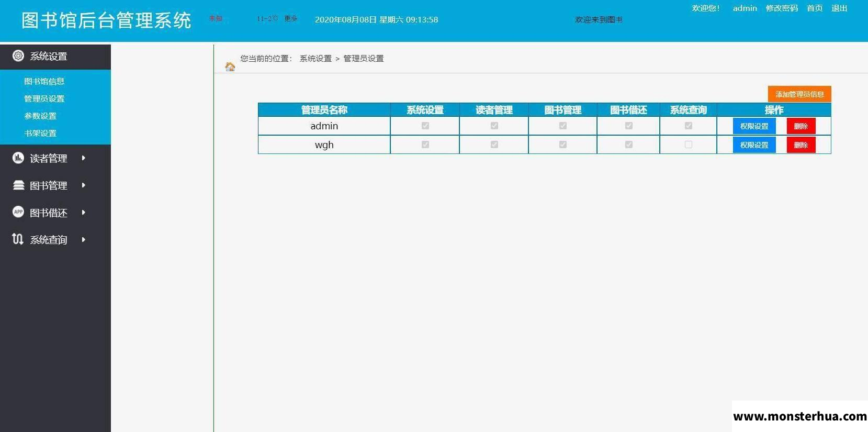Open the 系统查询 menu label

click(49, 240)
